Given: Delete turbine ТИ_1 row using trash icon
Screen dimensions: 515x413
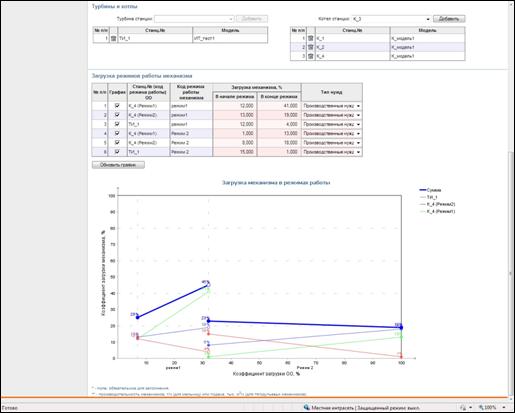Looking at the screenshot, I should [113, 39].
